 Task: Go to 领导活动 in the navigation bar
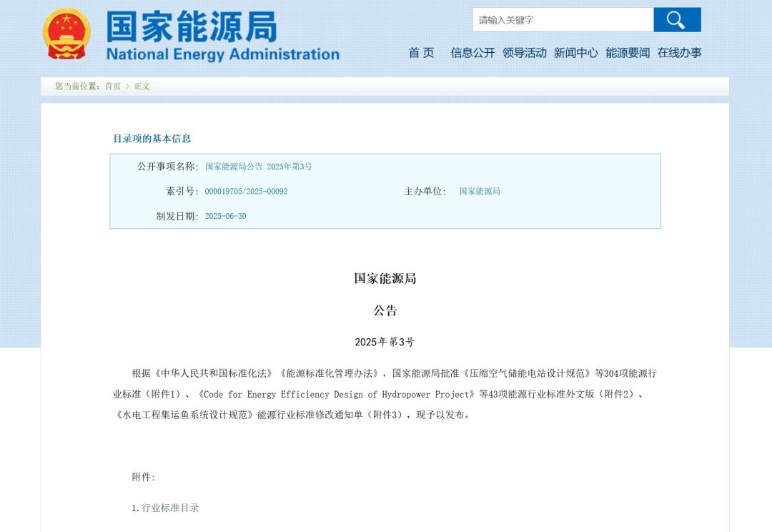point(524,53)
